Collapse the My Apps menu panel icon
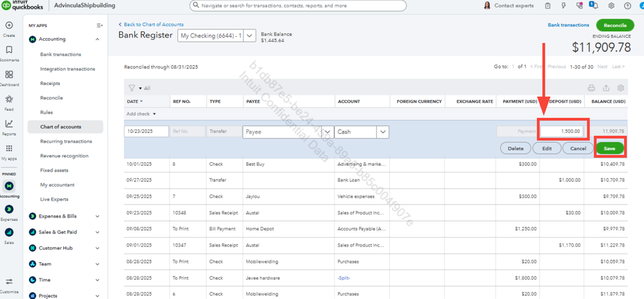This screenshot has height=299, width=644. tap(99, 25)
